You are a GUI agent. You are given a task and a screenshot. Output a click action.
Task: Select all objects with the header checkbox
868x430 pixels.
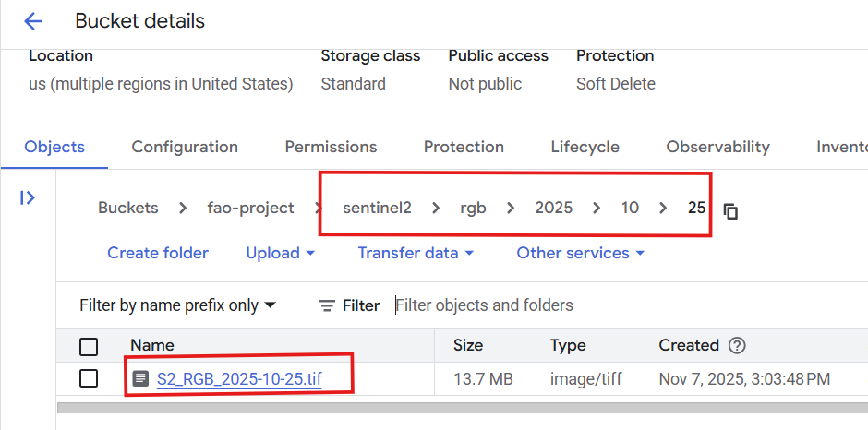[89, 346]
